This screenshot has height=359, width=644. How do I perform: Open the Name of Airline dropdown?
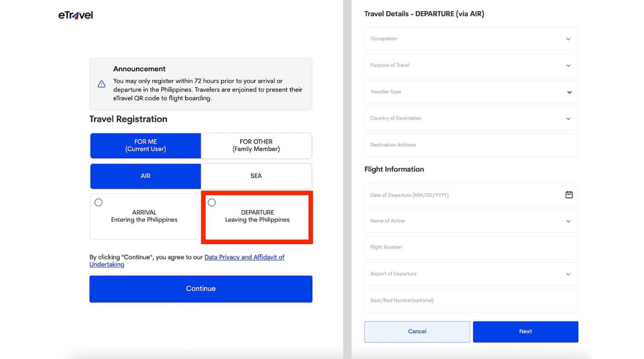tap(471, 221)
